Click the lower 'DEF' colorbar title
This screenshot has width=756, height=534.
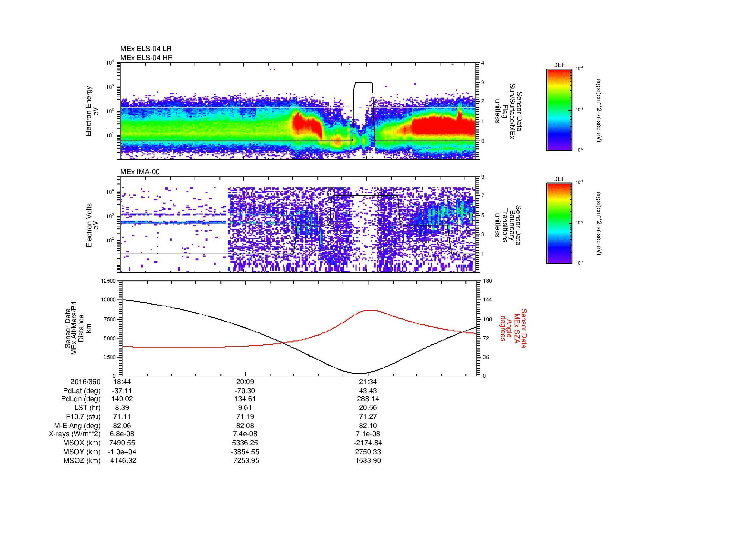click(x=559, y=179)
